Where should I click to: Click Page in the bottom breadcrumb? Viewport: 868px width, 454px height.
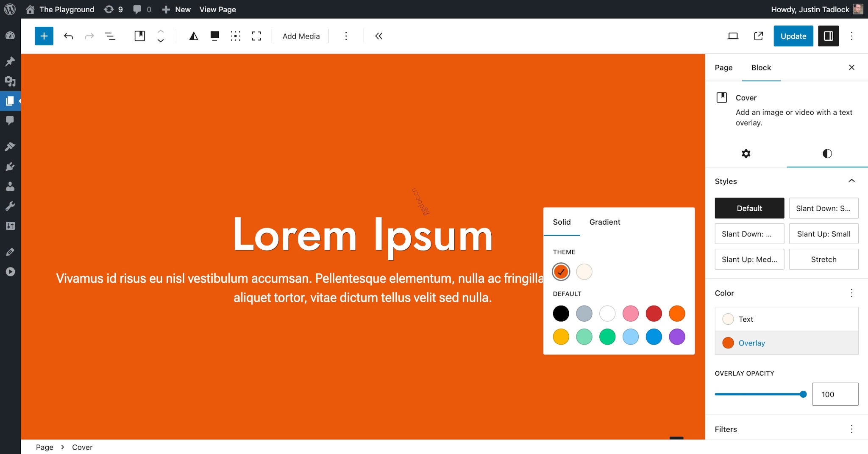pyautogui.click(x=45, y=447)
